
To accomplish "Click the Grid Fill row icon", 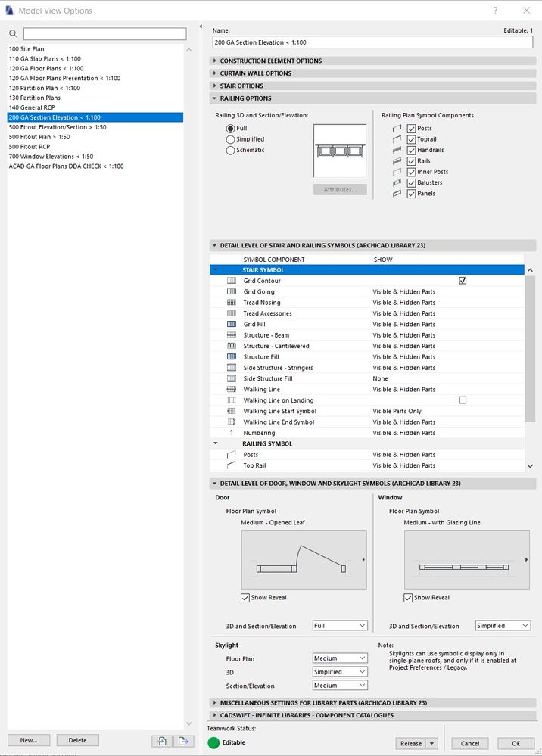I will (232, 324).
